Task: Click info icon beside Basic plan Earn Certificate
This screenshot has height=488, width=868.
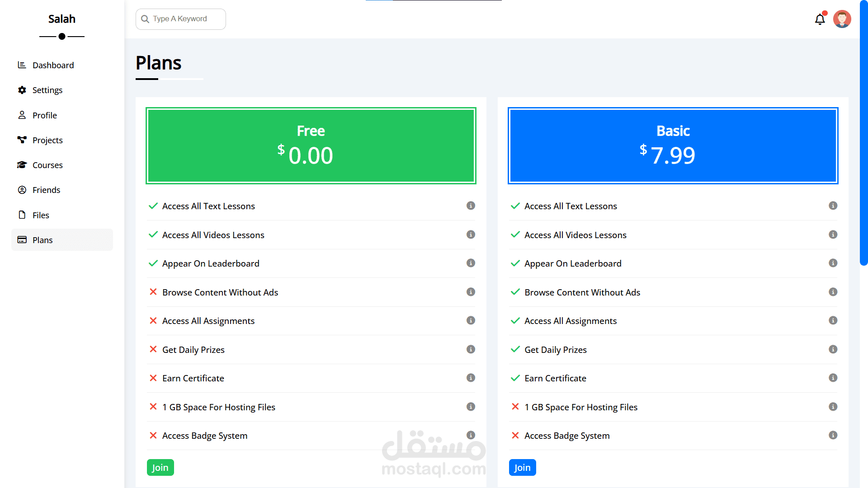Action: pos(833,378)
